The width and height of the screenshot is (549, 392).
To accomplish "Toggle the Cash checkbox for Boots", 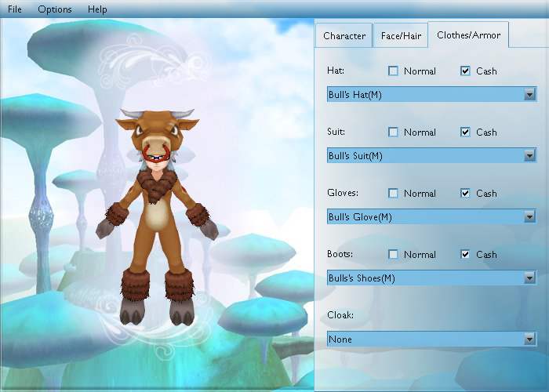I will [x=465, y=254].
